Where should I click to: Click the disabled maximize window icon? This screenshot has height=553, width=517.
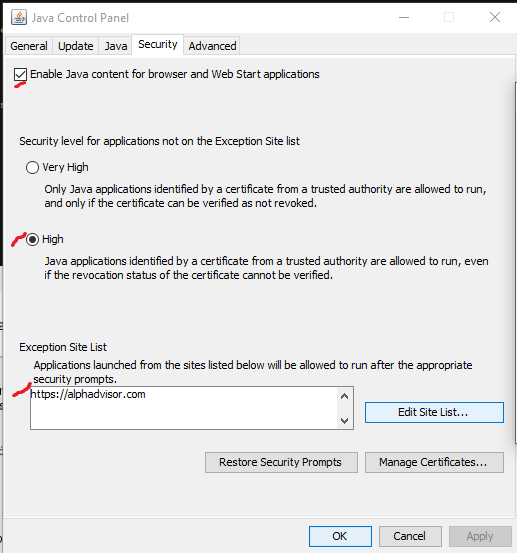click(449, 17)
